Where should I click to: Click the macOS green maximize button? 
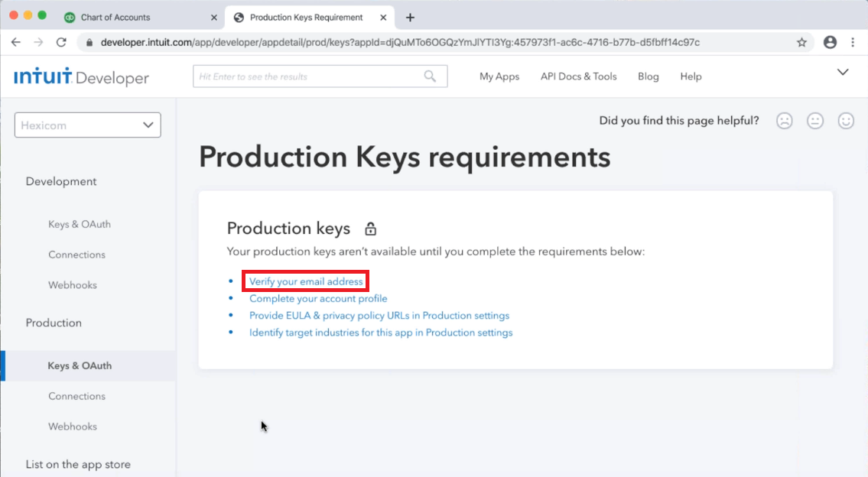[42, 15]
